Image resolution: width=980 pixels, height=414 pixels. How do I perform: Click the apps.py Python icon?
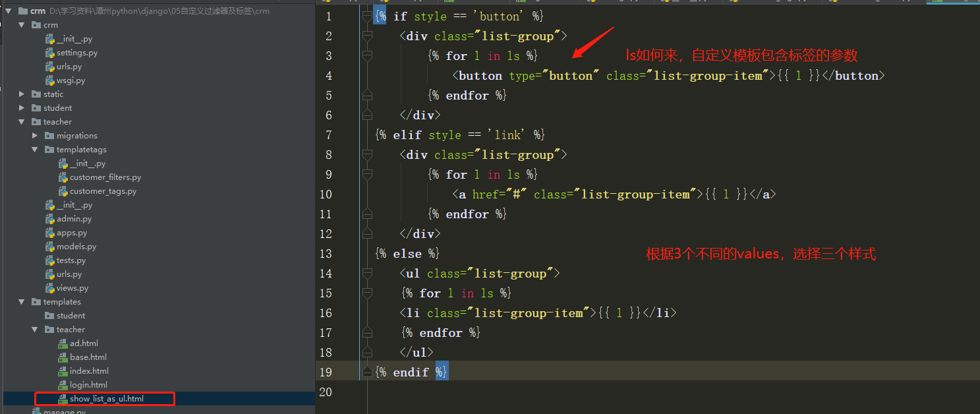click(50, 233)
